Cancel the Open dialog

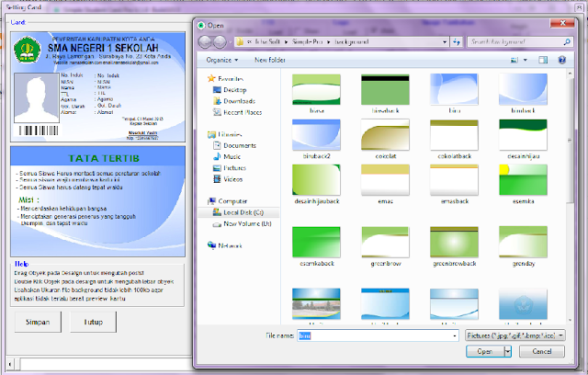[x=542, y=351]
